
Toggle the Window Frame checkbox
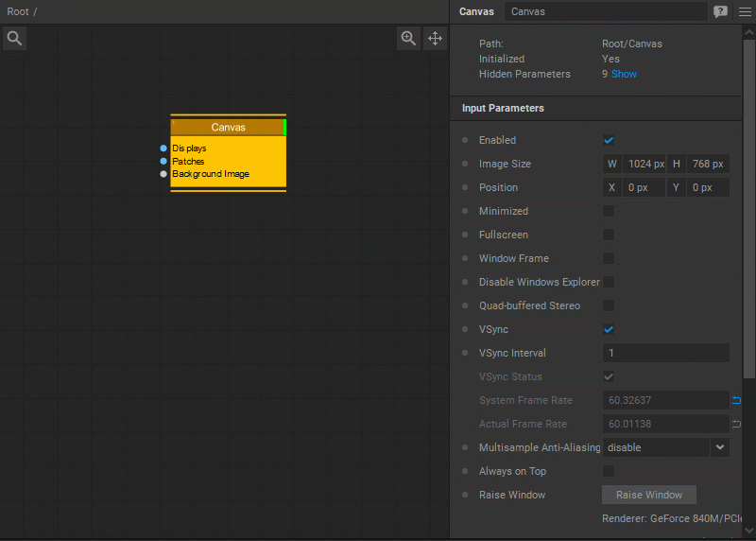pos(609,258)
